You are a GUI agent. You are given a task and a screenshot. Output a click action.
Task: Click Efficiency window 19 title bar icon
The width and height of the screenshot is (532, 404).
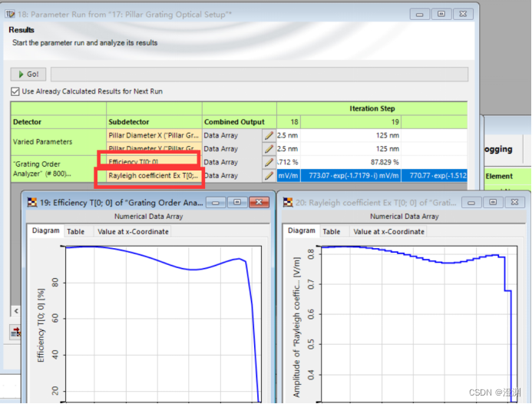[32, 203]
